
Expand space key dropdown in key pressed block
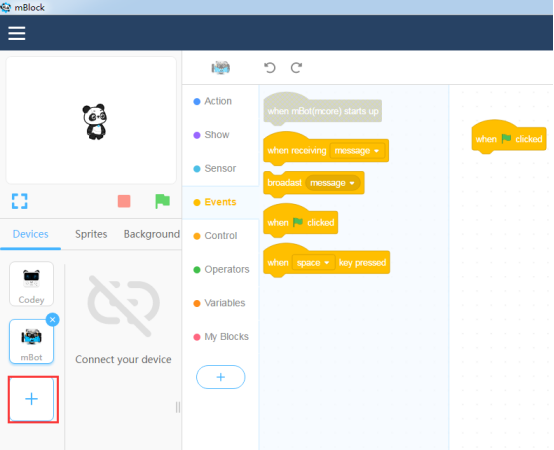(313, 263)
